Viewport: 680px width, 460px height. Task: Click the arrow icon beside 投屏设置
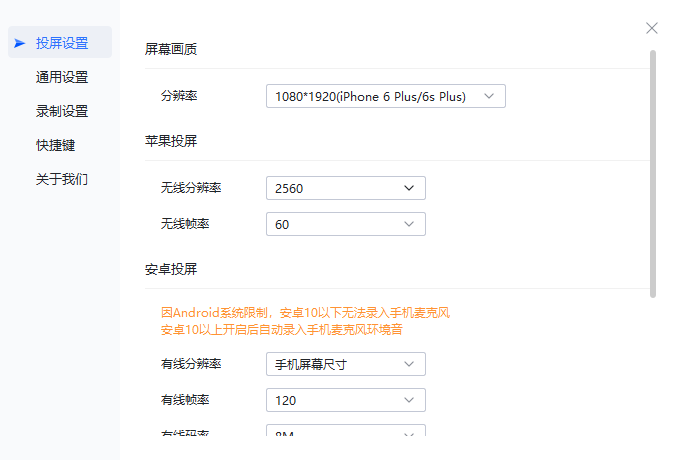coord(20,43)
